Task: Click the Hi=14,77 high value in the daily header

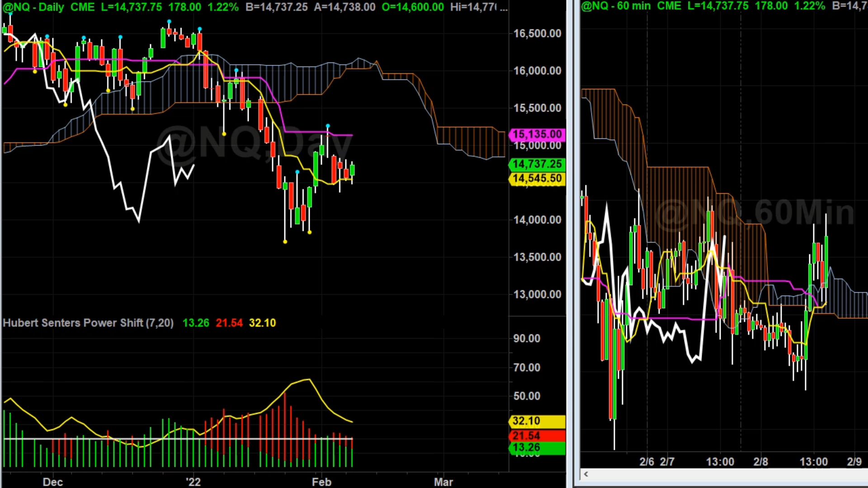Action: (473, 7)
